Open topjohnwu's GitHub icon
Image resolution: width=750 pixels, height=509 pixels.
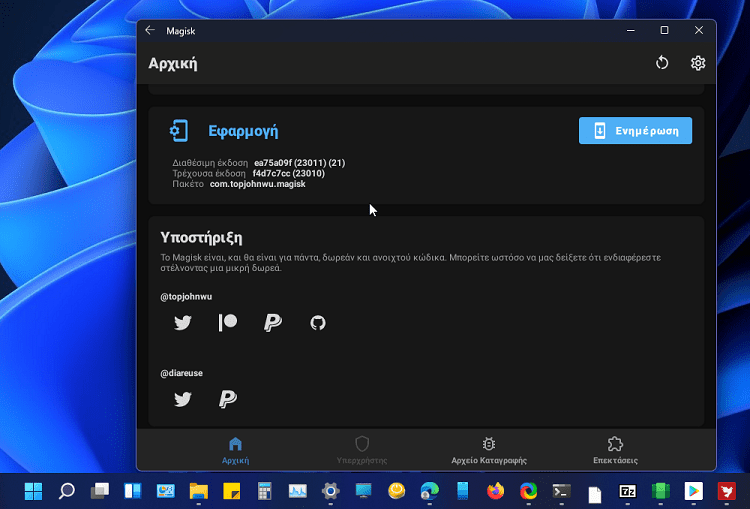(318, 323)
